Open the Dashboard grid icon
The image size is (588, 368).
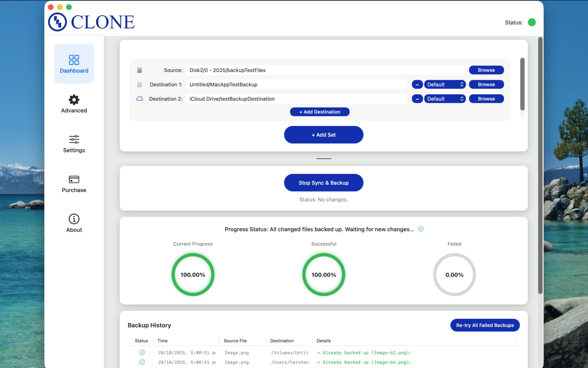74,60
